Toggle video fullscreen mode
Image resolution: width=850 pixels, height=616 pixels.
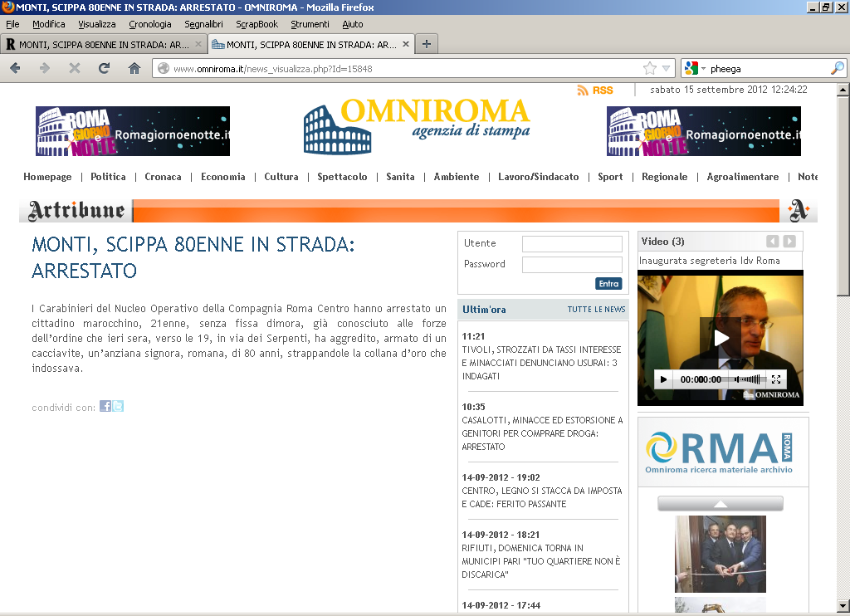coord(776,379)
